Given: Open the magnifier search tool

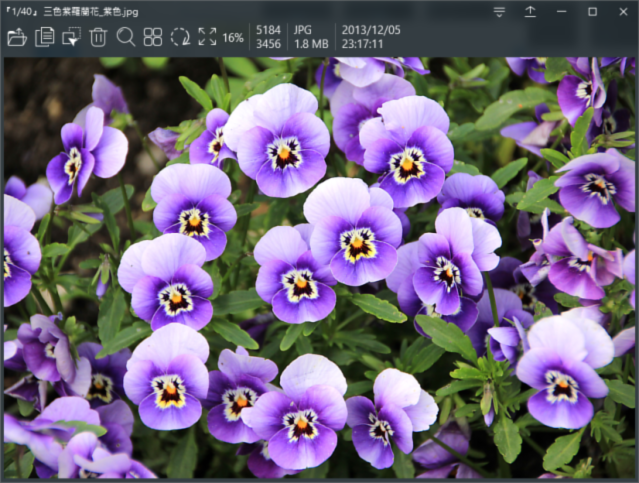Looking at the screenshot, I should tap(126, 37).
